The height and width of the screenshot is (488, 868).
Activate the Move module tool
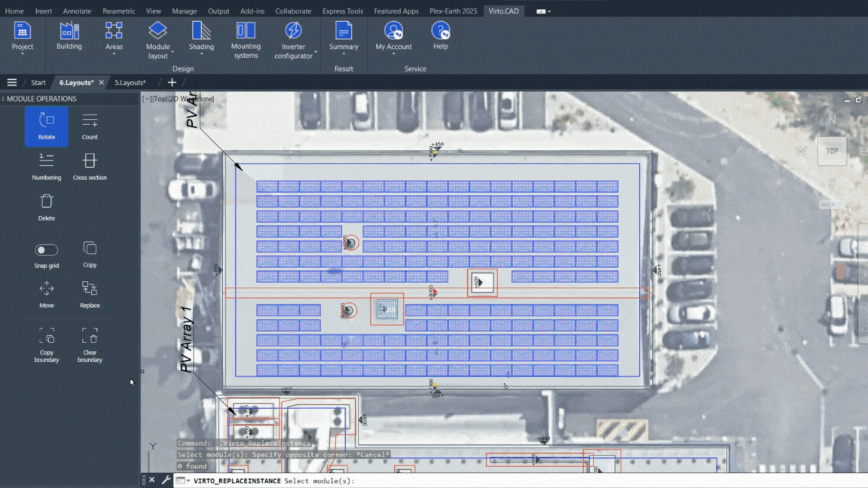click(x=47, y=295)
